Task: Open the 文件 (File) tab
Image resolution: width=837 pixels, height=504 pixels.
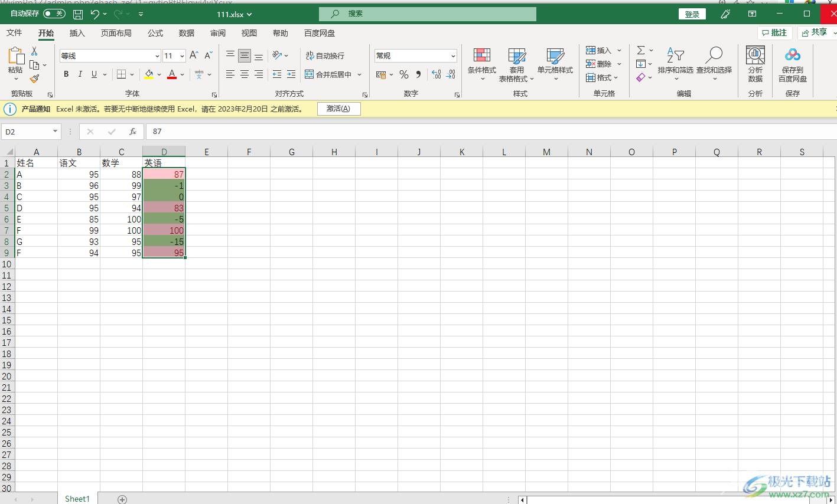Action: point(14,33)
